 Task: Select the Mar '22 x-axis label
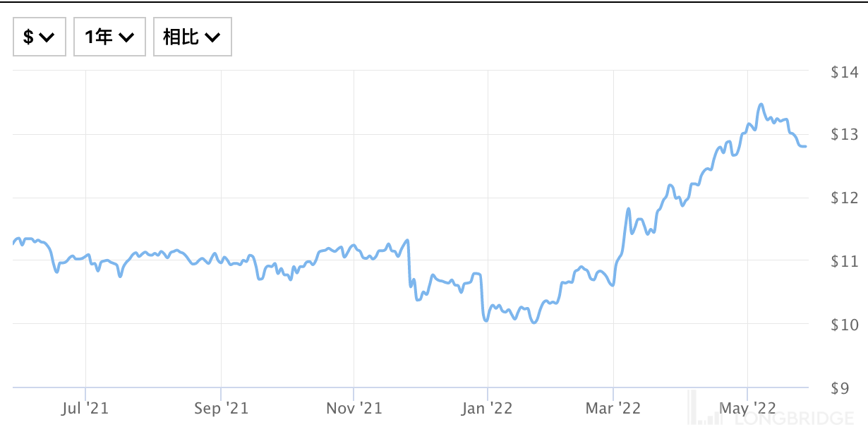[x=614, y=408]
